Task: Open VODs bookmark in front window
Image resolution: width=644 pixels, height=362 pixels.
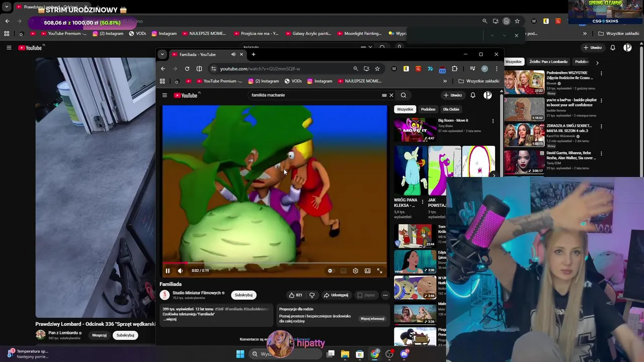Action: [293, 81]
